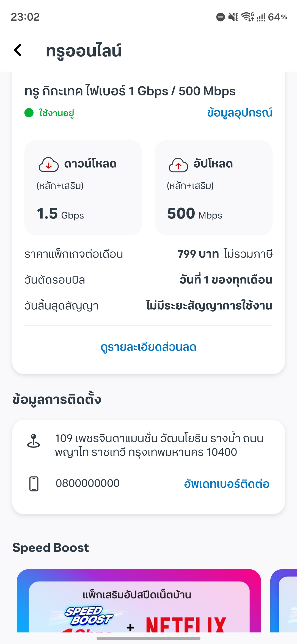Tap the installation location pin icon

[34, 441]
